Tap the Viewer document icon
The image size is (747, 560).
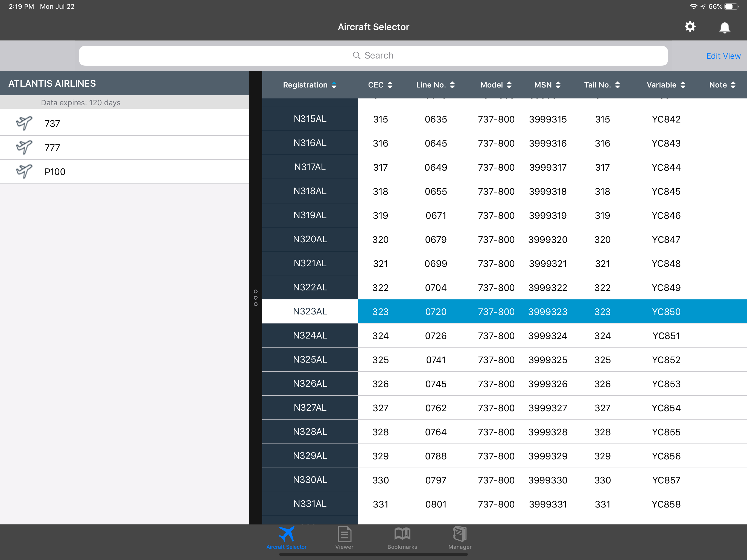[x=344, y=534]
